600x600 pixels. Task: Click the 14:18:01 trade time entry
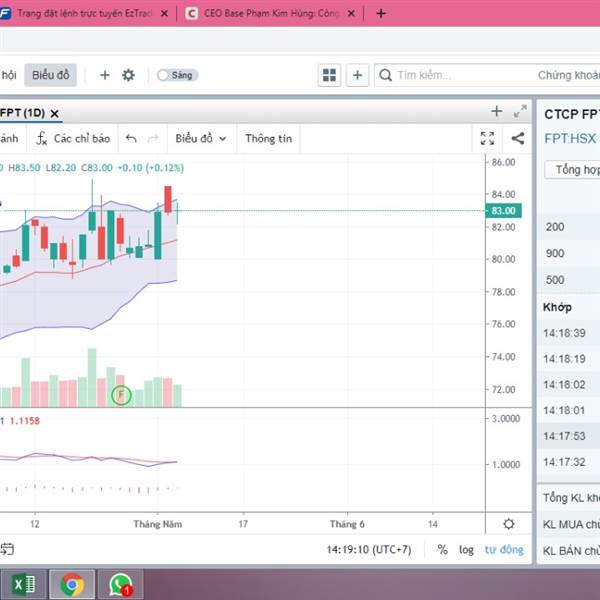(x=564, y=411)
